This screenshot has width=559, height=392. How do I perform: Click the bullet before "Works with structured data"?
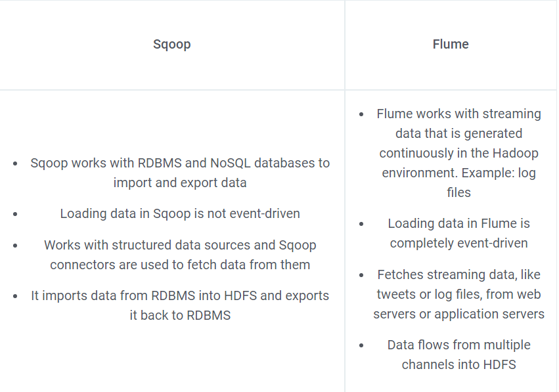tap(15, 246)
